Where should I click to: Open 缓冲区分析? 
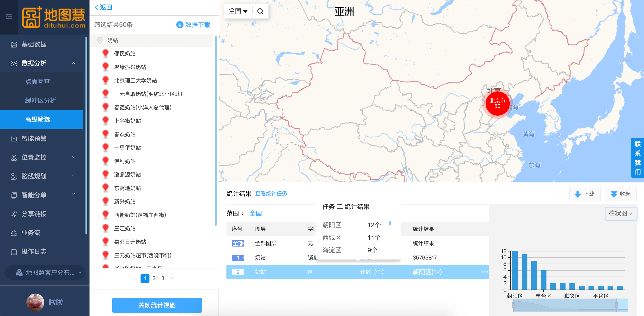click(41, 100)
